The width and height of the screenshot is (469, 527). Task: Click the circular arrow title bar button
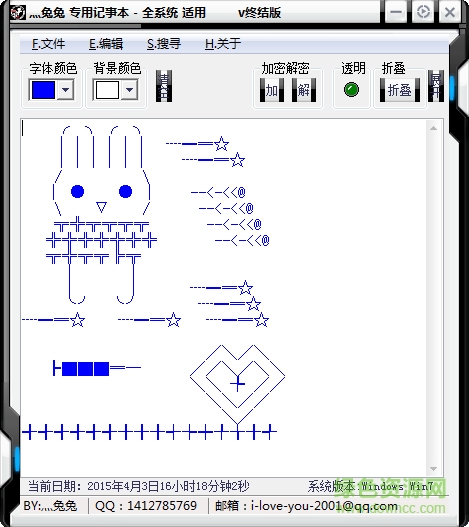423,12
